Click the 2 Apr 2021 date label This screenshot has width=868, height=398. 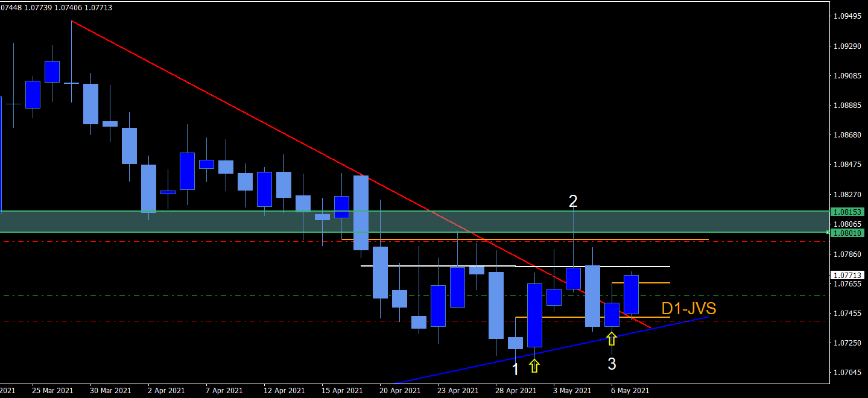pos(166,391)
